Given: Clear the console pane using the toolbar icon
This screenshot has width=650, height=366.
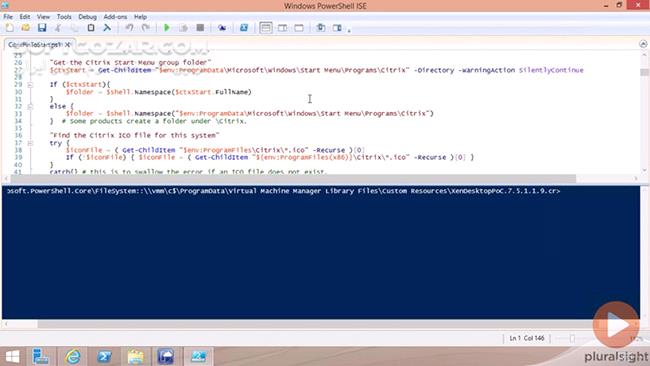Looking at the screenshot, I should [x=107, y=28].
